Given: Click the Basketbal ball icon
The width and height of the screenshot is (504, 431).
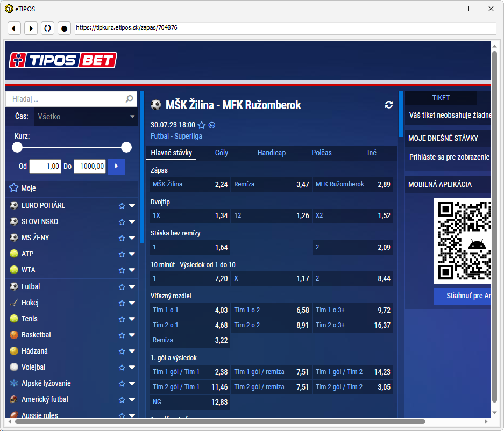Looking at the screenshot, I should [x=14, y=335].
